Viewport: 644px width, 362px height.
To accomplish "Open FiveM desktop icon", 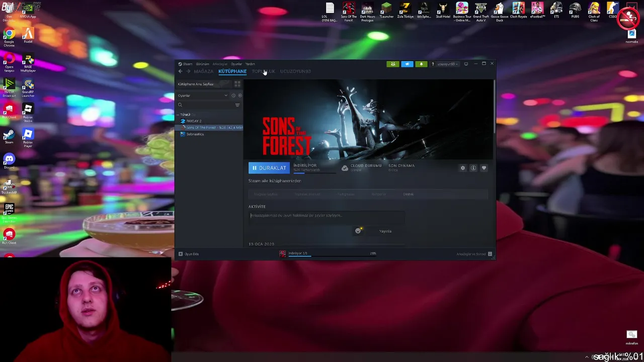I will pos(28,36).
